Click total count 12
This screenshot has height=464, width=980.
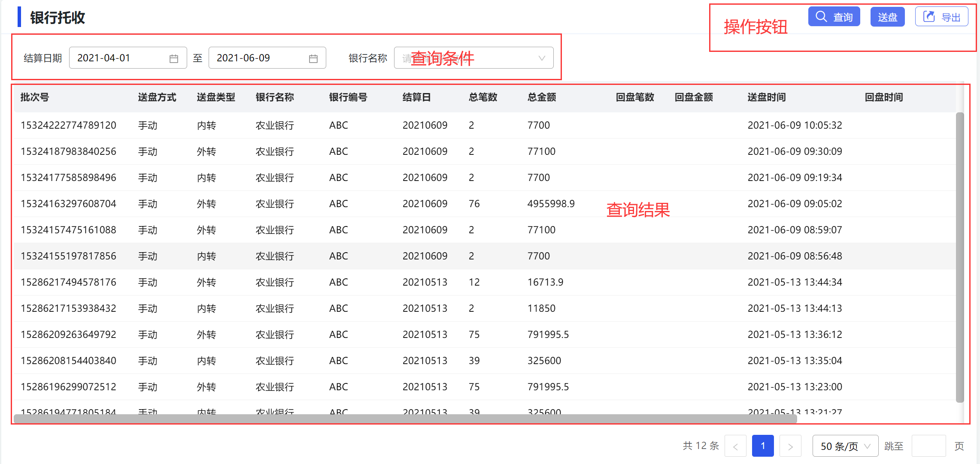click(474, 282)
